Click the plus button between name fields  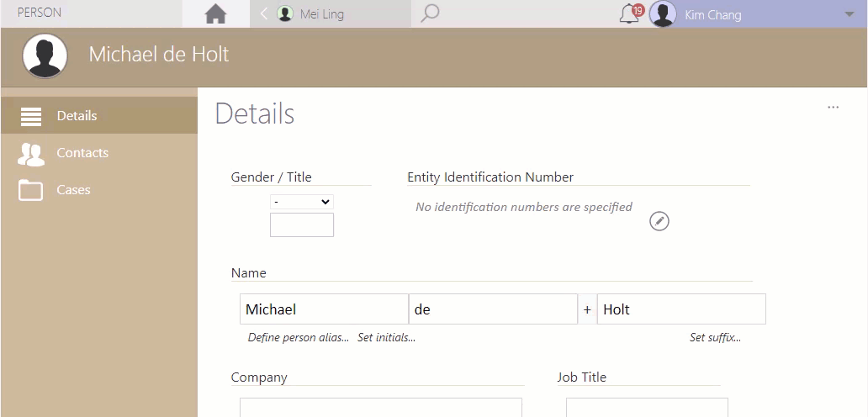tap(587, 309)
